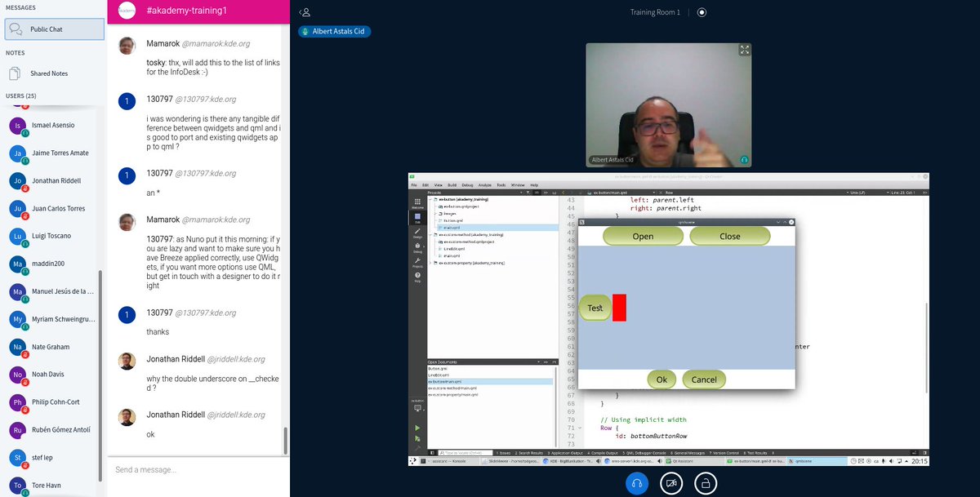Click the Ok button in qmlscene window
Screen dimensions: 980x497
(661, 379)
